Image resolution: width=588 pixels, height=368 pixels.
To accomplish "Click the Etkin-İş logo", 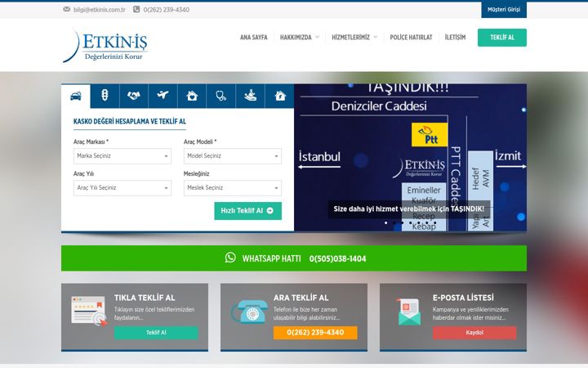I will click(105, 46).
